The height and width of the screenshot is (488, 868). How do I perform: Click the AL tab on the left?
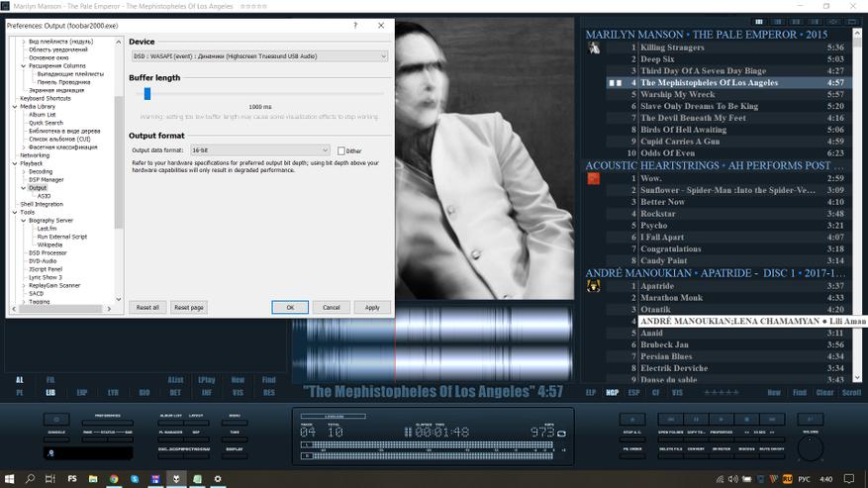[x=20, y=380]
